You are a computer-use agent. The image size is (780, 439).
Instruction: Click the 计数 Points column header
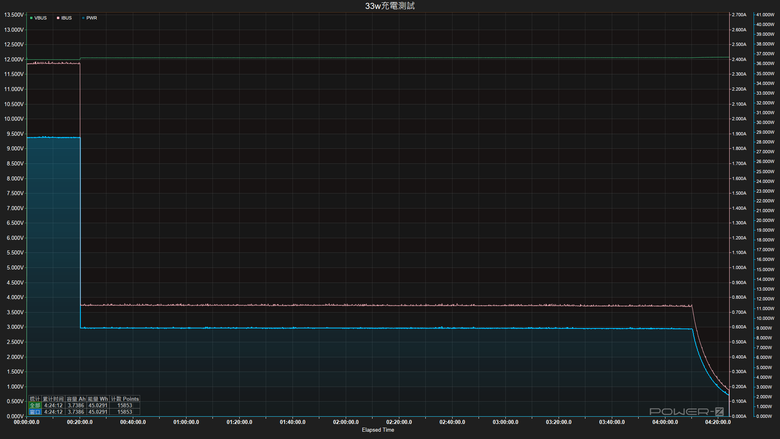coord(125,399)
